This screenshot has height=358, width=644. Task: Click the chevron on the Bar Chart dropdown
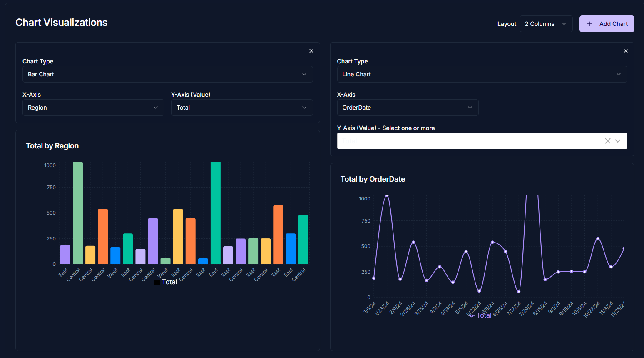tap(304, 74)
